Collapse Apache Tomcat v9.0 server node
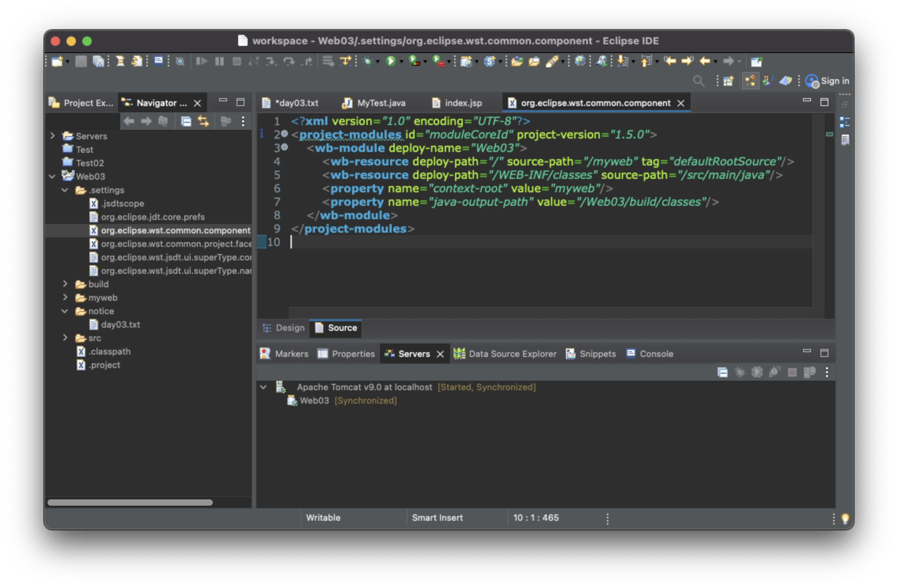The height and width of the screenshot is (588, 898). click(x=263, y=387)
